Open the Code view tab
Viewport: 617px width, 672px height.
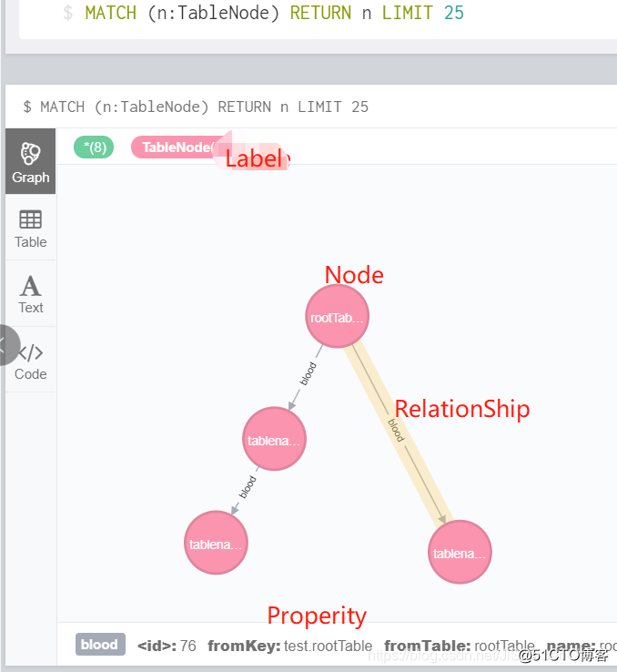[x=30, y=360]
